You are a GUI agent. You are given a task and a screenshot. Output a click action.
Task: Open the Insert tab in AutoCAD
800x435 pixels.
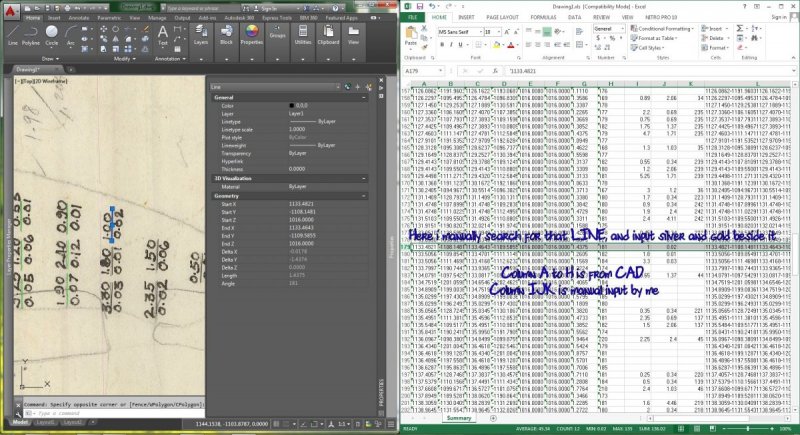[x=54, y=18]
